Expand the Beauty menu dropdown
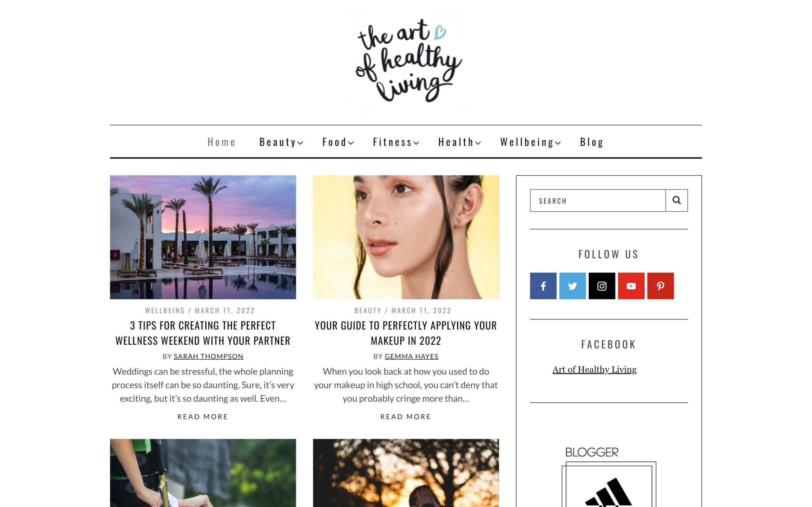This screenshot has height=507, width=812. point(281,142)
